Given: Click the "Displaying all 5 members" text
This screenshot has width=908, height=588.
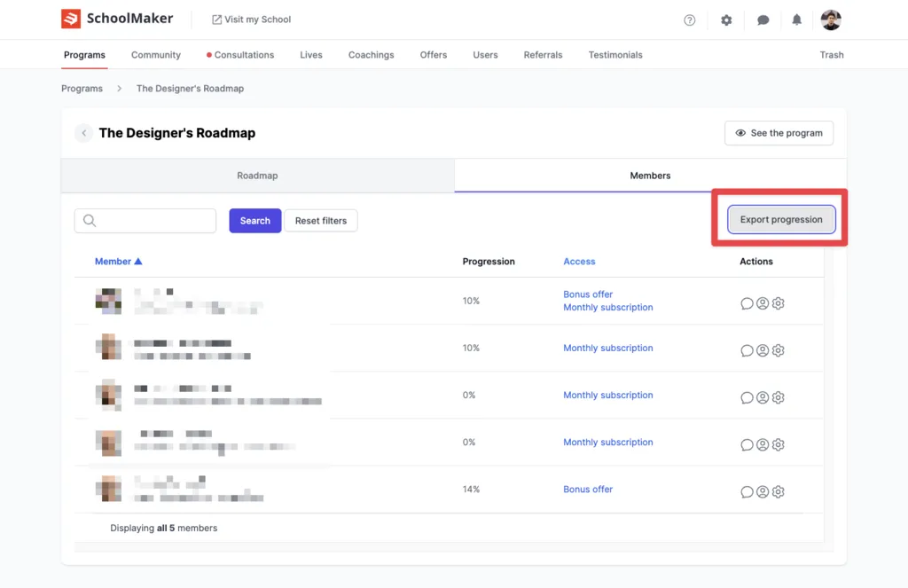Looking at the screenshot, I should (164, 529).
